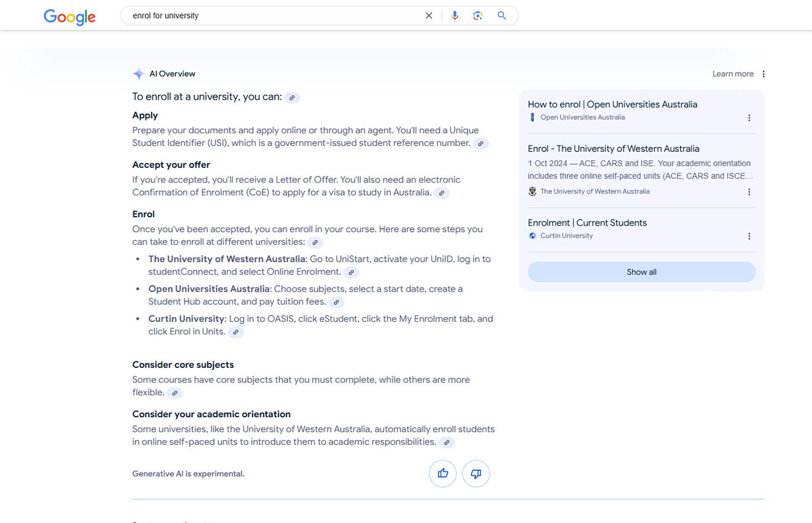
Task: Open Enrol - The University of Western Australia result
Action: [613, 149]
